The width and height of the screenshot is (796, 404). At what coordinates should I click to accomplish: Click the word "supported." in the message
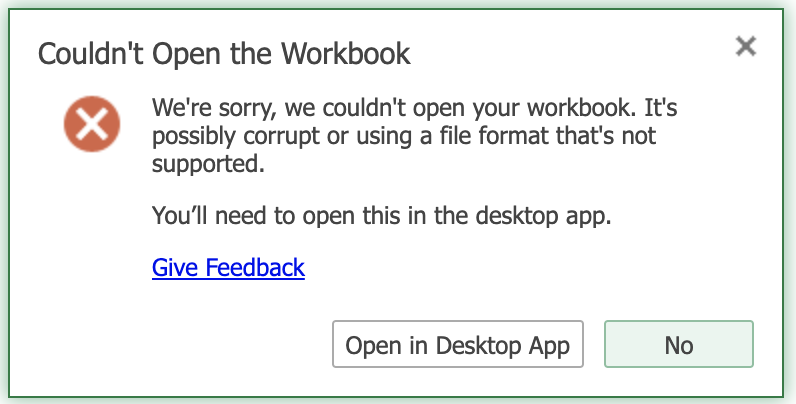(208, 164)
